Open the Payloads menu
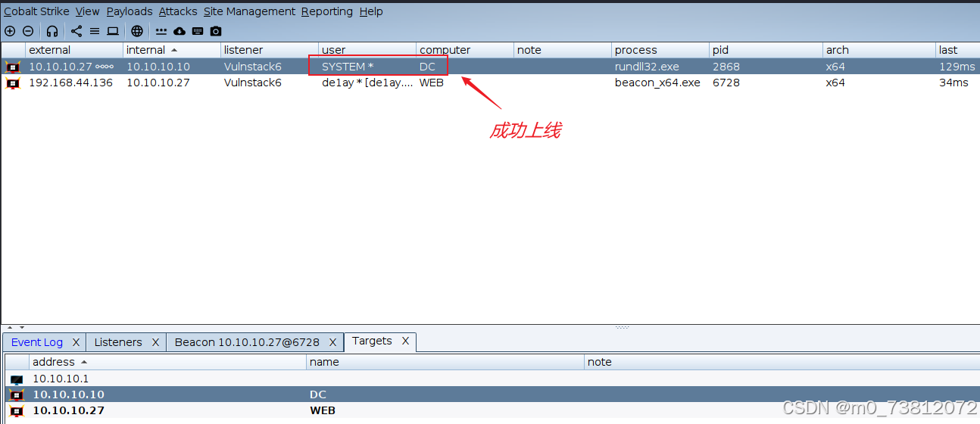This screenshot has width=980, height=424. point(130,11)
